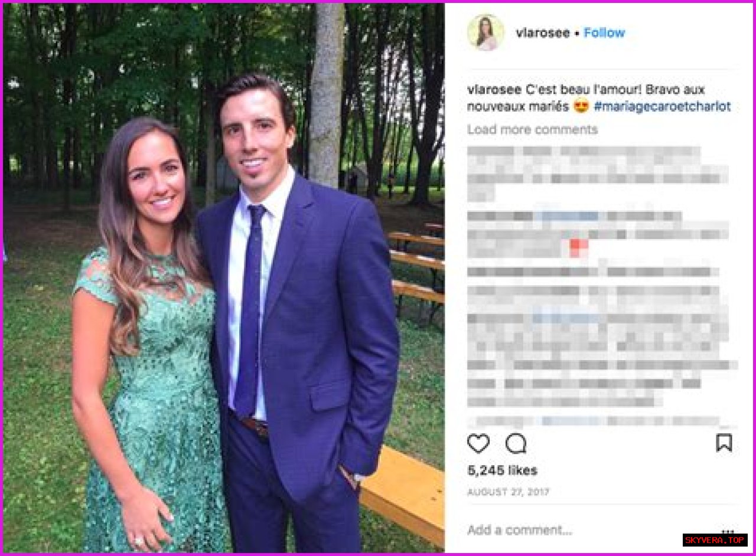Viewport: 756px width, 556px height.
Task: Like the post with the heart icon
Action: click(x=478, y=443)
